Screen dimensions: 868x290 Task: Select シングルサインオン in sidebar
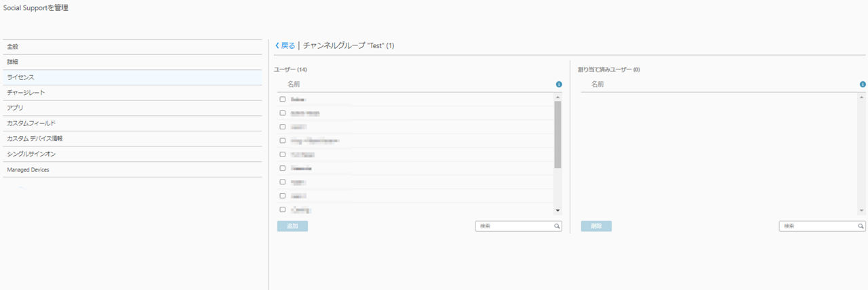point(132,154)
